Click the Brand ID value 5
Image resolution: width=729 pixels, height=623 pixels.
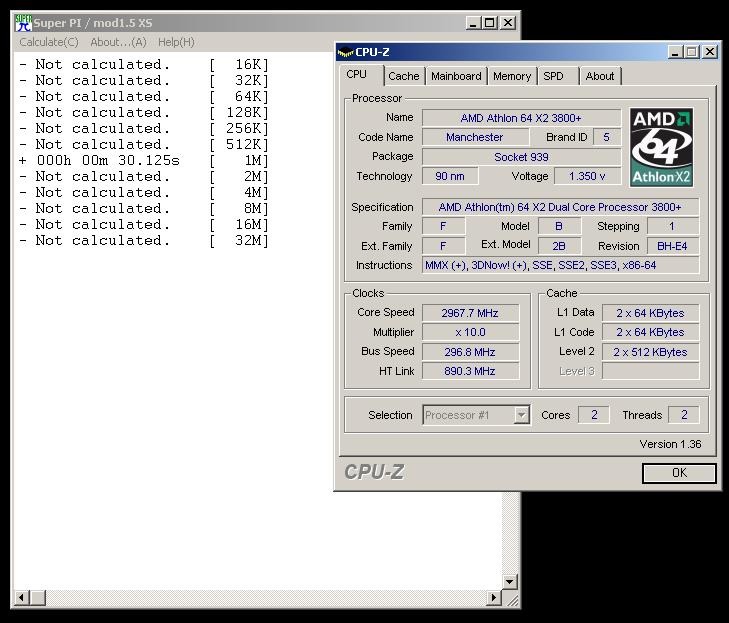click(x=606, y=137)
